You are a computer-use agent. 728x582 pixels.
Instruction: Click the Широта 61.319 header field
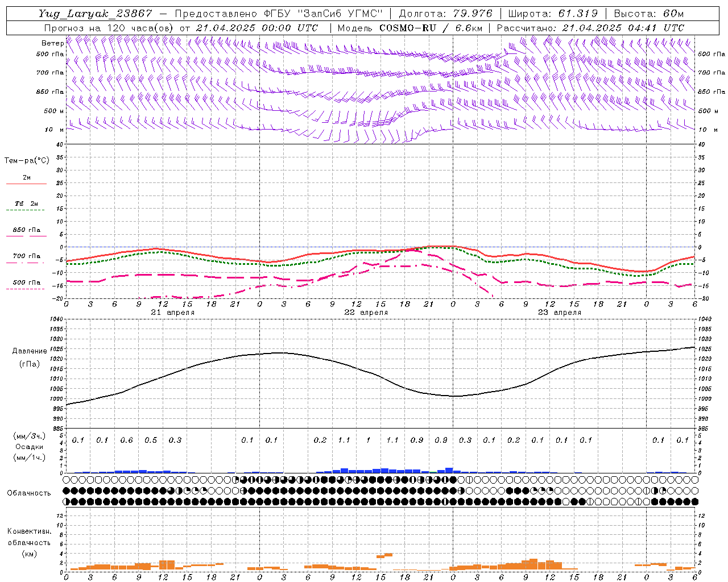point(553,14)
